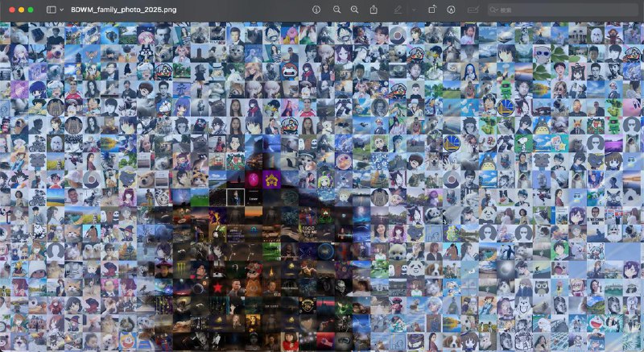Viewport: 644px width, 352px height.
Task: Open the Share menu
Action: click(374, 10)
